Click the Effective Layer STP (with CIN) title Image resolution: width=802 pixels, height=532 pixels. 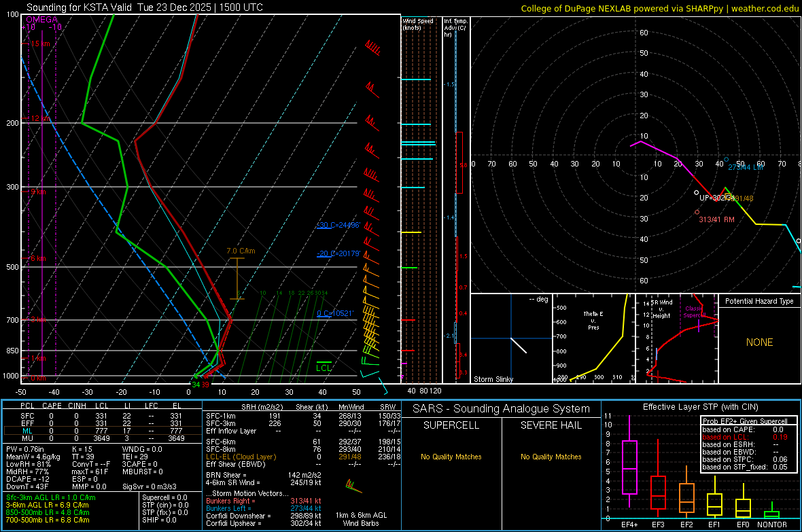pos(700,407)
